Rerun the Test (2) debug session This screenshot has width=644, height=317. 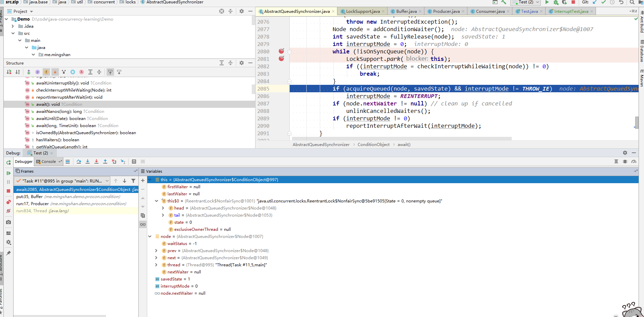coord(8,163)
